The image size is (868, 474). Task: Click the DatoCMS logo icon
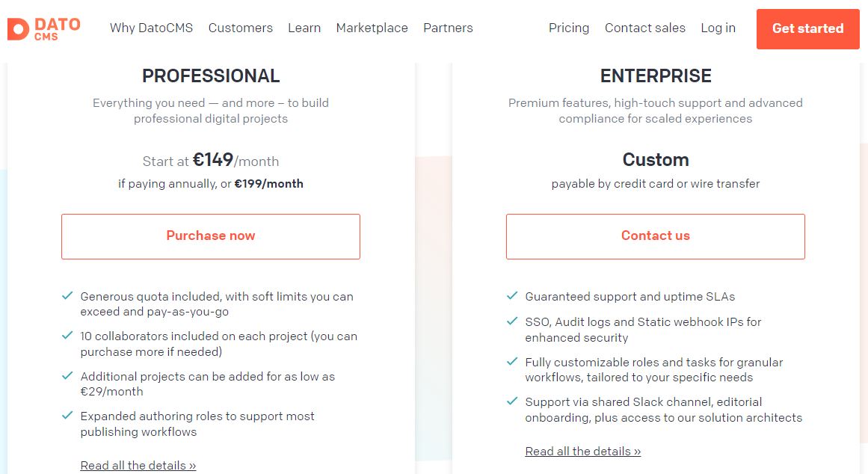[x=18, y=29]
